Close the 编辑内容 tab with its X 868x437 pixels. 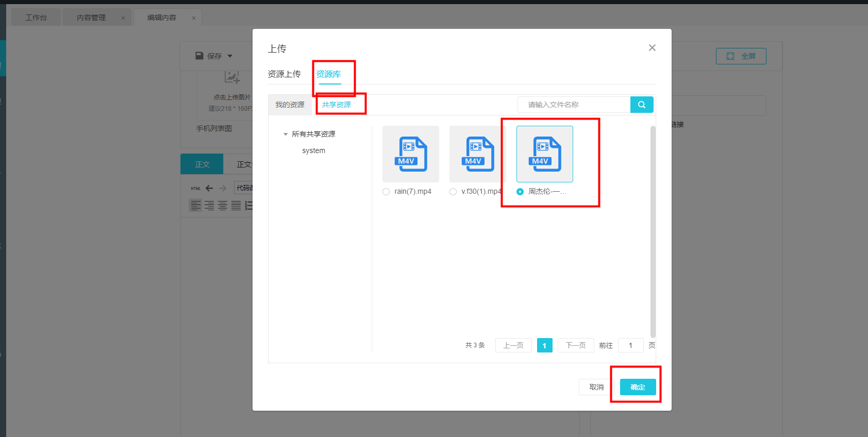(x=194, y=18)
